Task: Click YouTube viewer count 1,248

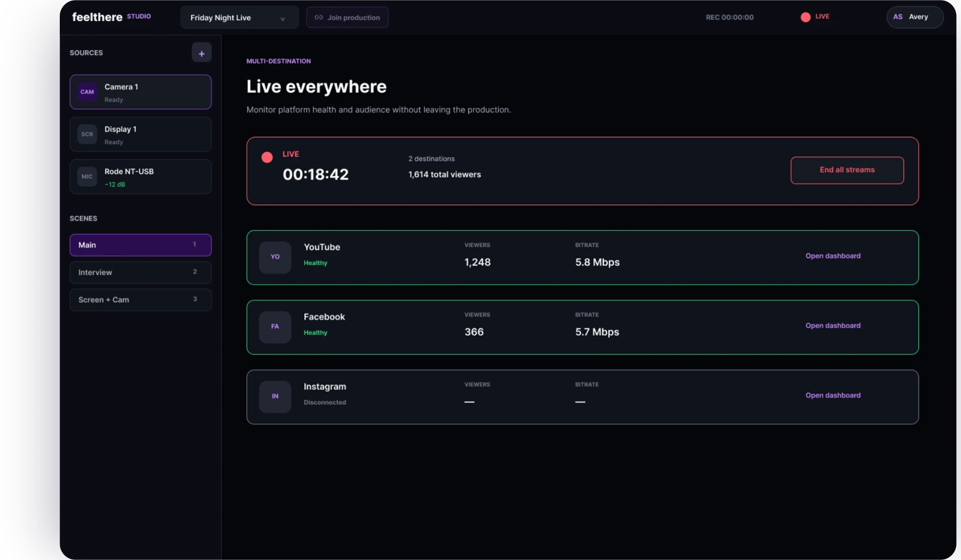Action: (x=477, y=263)
